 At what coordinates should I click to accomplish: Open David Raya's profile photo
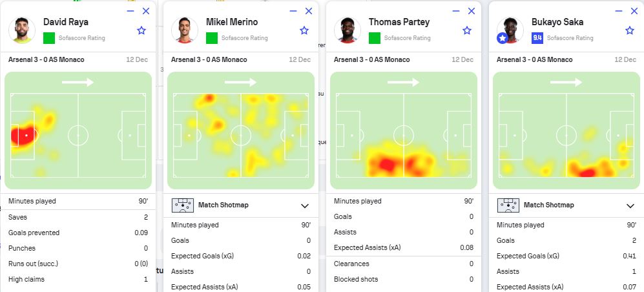pyautogui.click(x=22, y=30)
